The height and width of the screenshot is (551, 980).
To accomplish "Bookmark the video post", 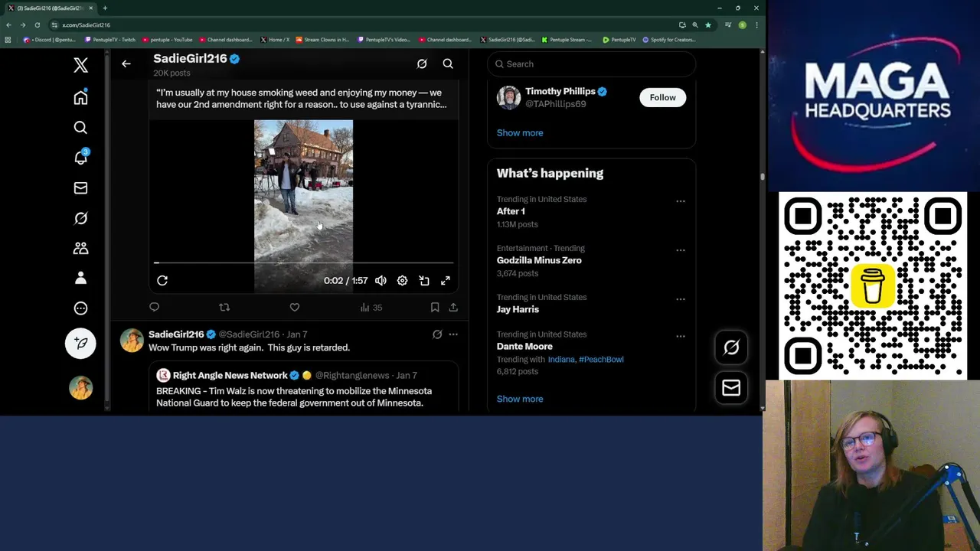I will (x=434, y=307).
